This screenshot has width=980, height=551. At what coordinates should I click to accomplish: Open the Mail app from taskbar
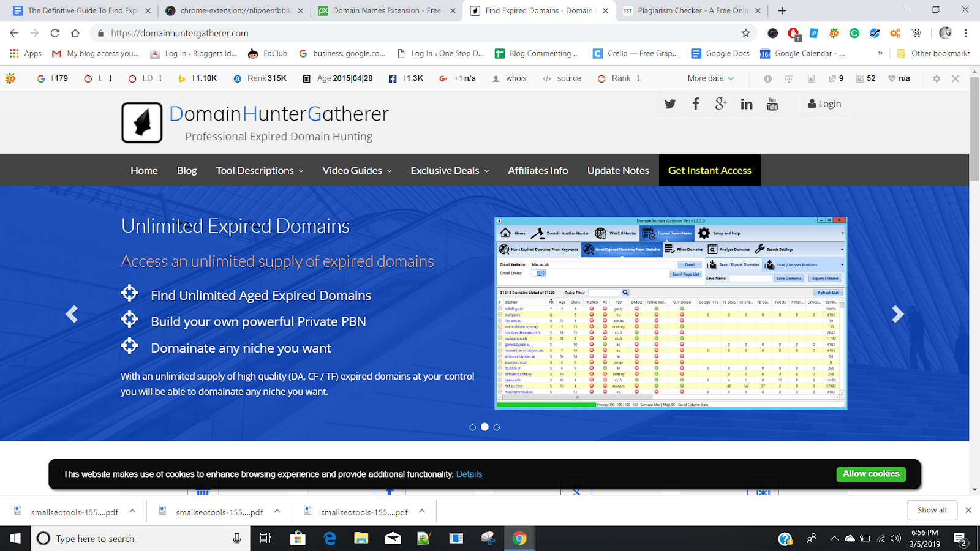pyautogui.click(x=393, y=538)
